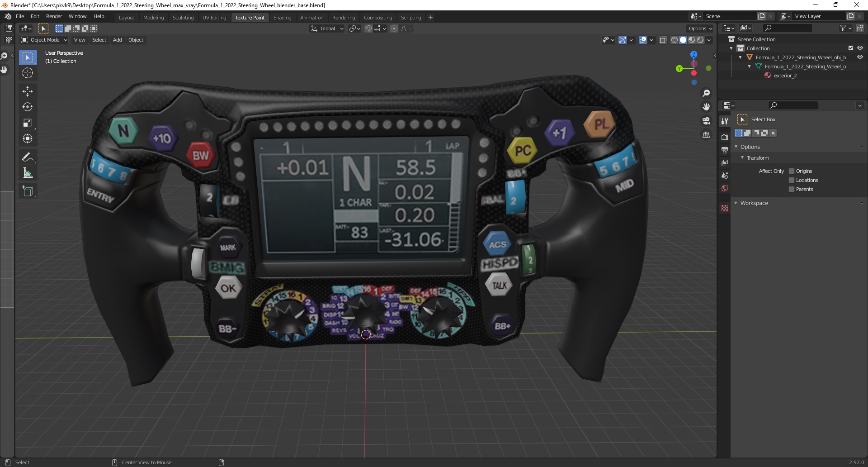Toggle the camera view icon

(706, 121)
